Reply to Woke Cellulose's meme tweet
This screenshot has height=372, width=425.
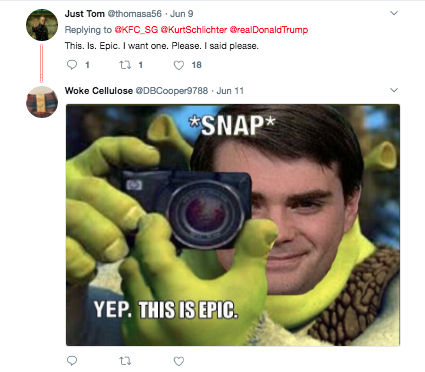click(72, 361)
